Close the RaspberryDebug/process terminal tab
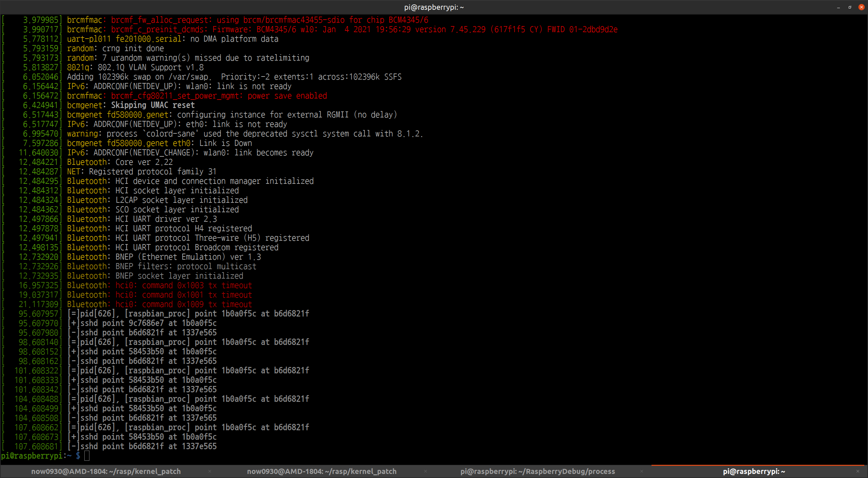This screenshot has width=868, height=478. coord(641,471)
